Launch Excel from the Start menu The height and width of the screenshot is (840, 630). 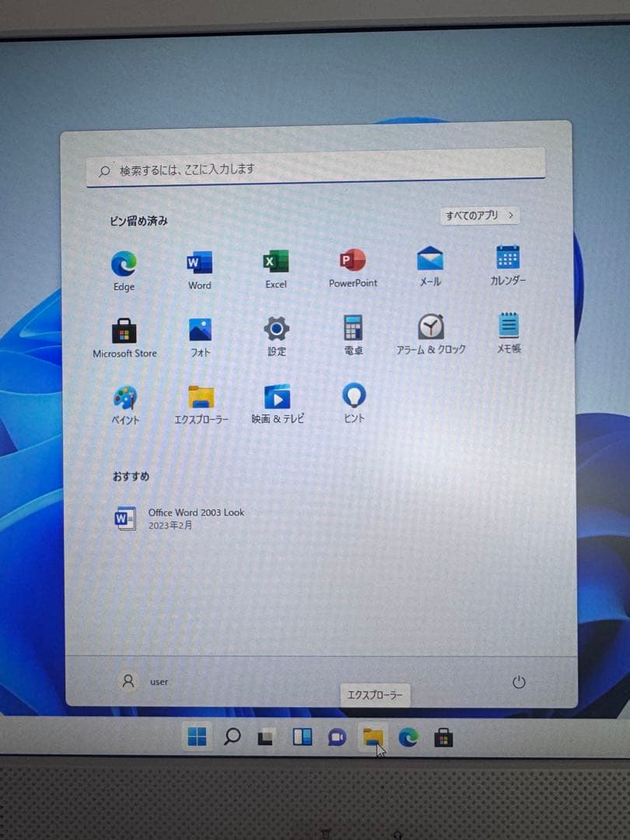point(276,264)
